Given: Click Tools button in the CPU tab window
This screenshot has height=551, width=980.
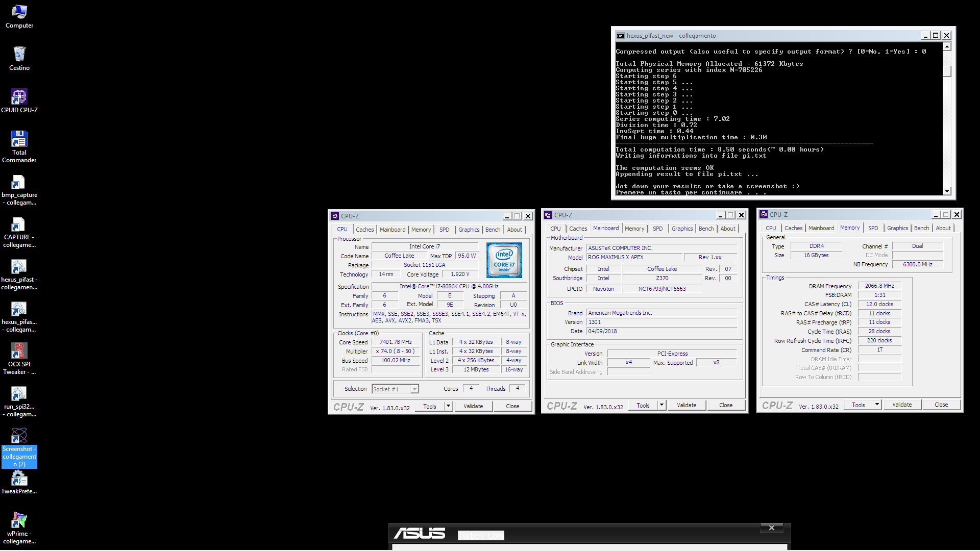Looking at the screenshot, I should tap(430, 406).
